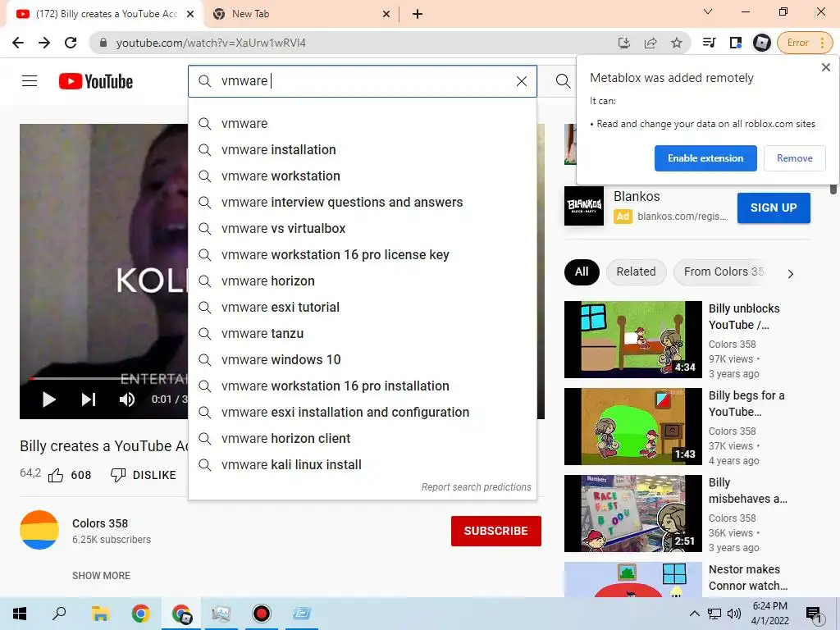Choose the 'vmware esxi tutorial' suggestion
The image size is (840, 630).
(362, 307)
